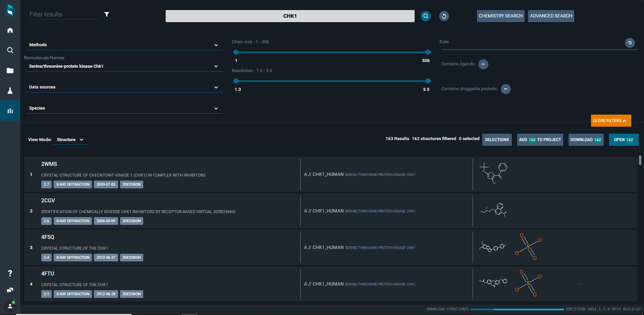Click 2006-03-09 date tag

[x=106, y=221]
